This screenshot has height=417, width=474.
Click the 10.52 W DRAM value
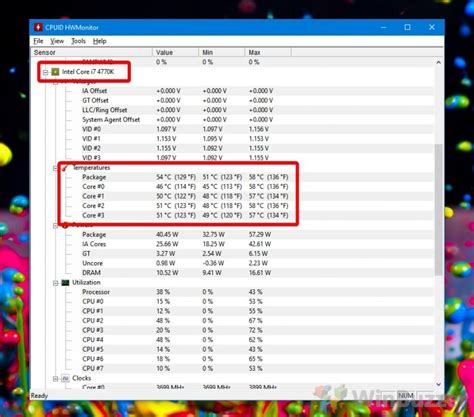tap(167, 273)
